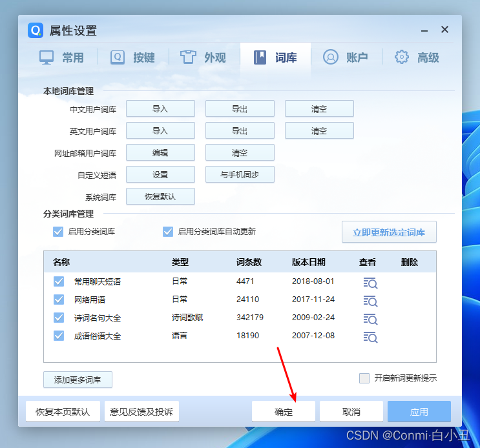Open the 高级 tab
This screenshot has height=448, width=480.
(x=417, y=57)
